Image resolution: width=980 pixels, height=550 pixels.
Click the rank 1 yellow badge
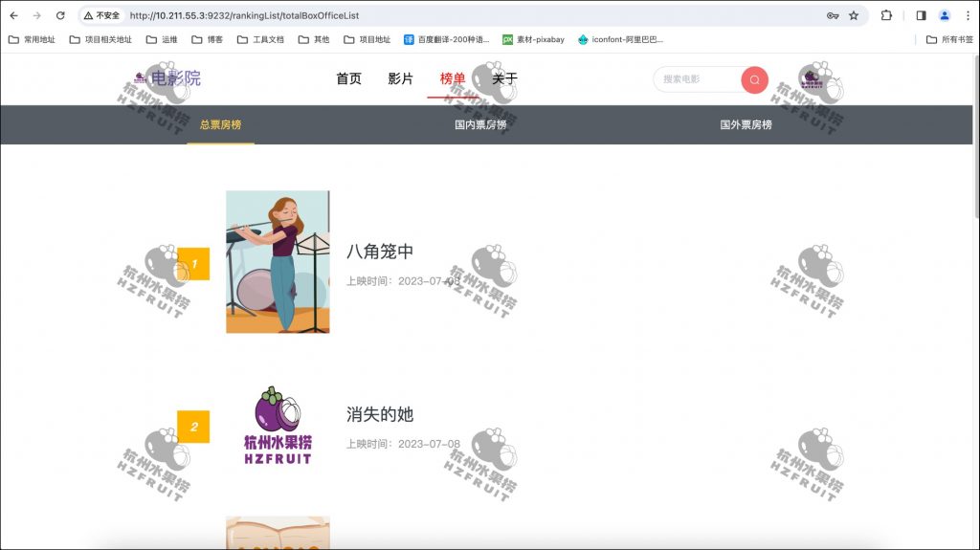pyautogui.click(x=193, y=264)
